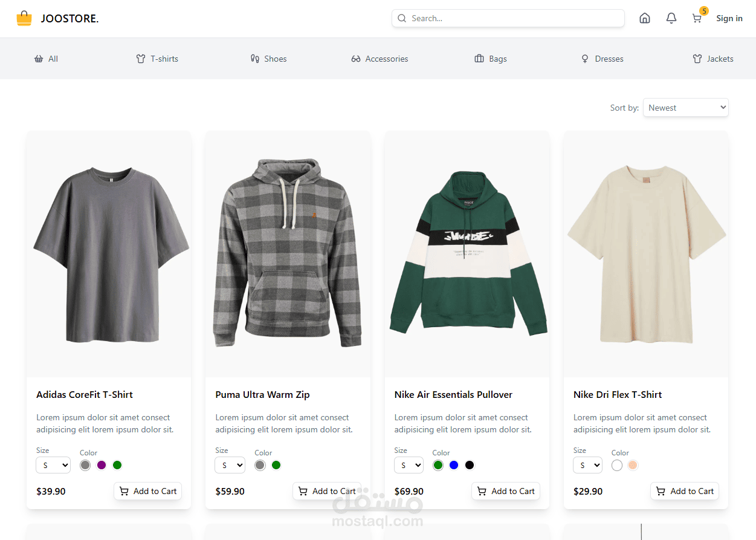Choose purple color for Adidas CoreFit T-Shirt
The width and height of the screenshot is (756, 540).
pyautogui.click(x=102, y=465)
